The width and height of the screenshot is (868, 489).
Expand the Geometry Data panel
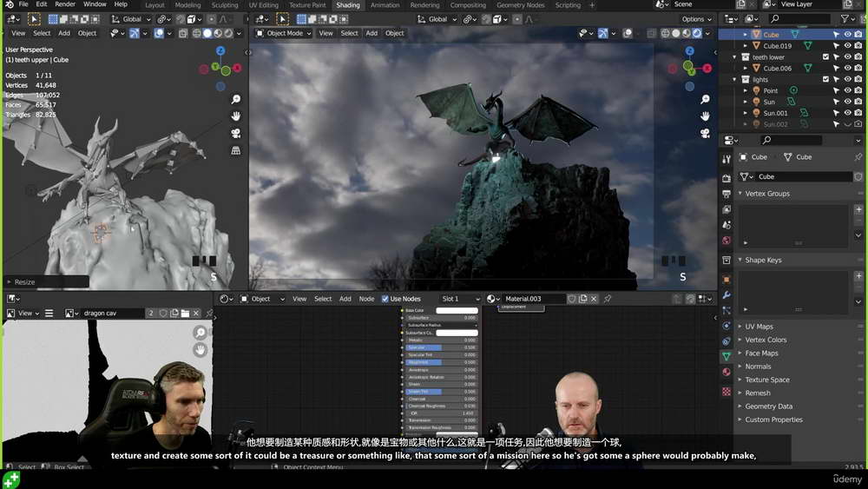740,406
